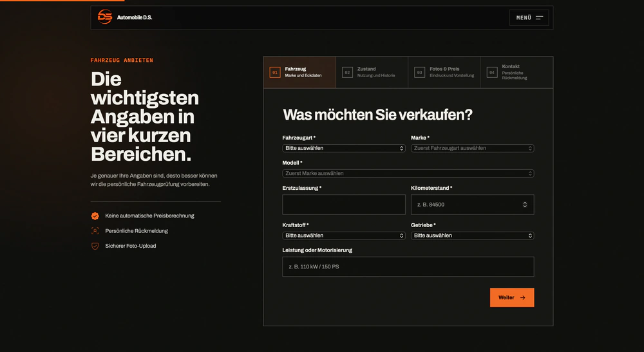The width and height of the screenshot is (644, 352).
Task: Click the 'Kraftstoff *' field label
Action: tap(296, 225)
